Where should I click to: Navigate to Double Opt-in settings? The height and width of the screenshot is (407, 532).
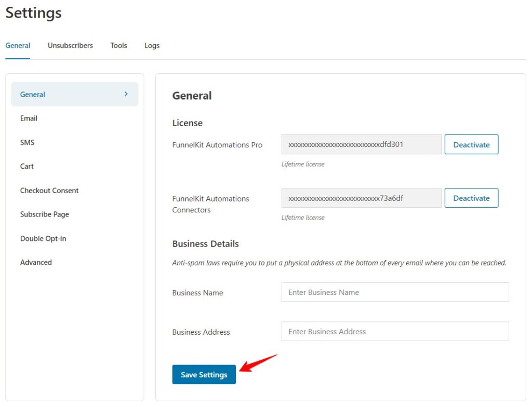pos(43,238)
